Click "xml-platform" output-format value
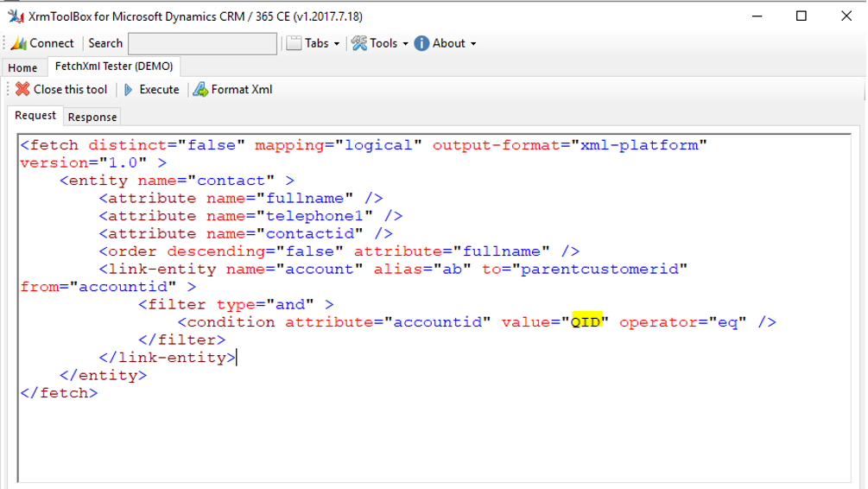The image size is (868, 489). pyautogui.click(x=639, y=144)
